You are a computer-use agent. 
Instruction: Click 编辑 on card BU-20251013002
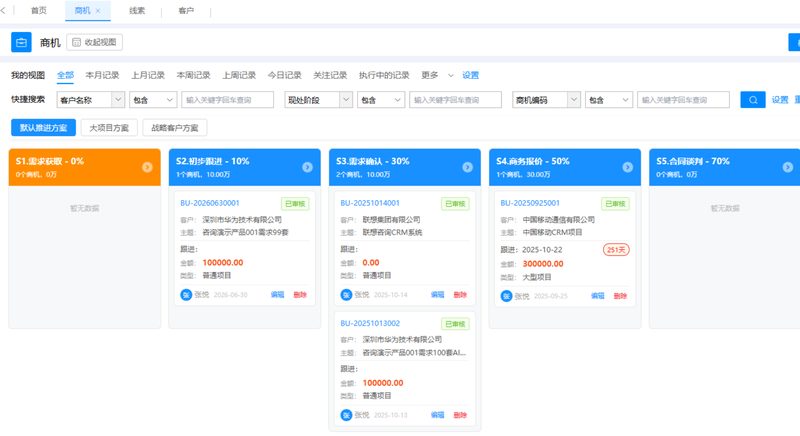(x=438, y=415)
